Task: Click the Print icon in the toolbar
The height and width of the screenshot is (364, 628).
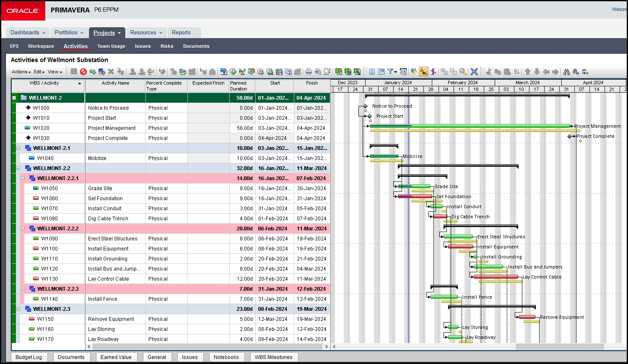Action: tap(309, 72)
